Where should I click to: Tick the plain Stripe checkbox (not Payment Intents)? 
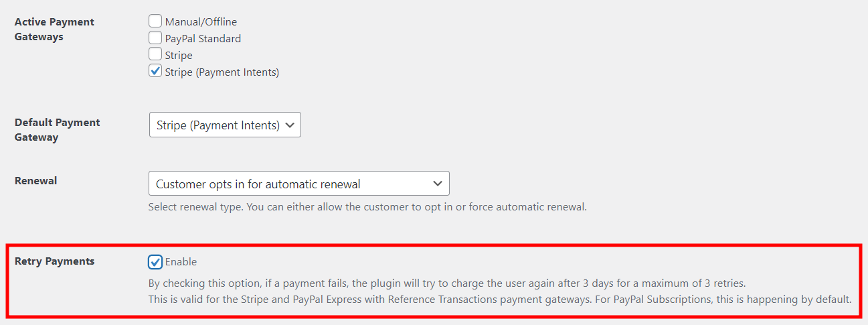point(155,55)
